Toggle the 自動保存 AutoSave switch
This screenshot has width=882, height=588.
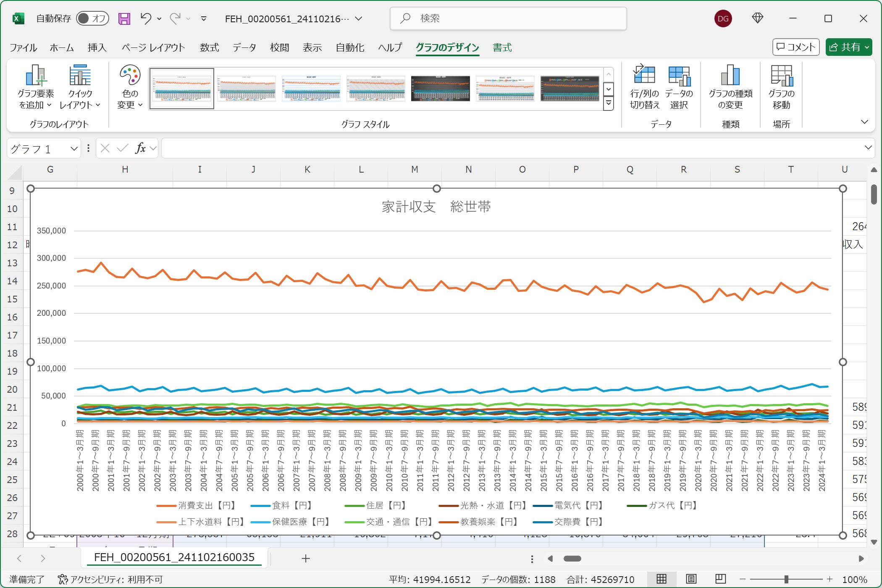tap(93, 18)
